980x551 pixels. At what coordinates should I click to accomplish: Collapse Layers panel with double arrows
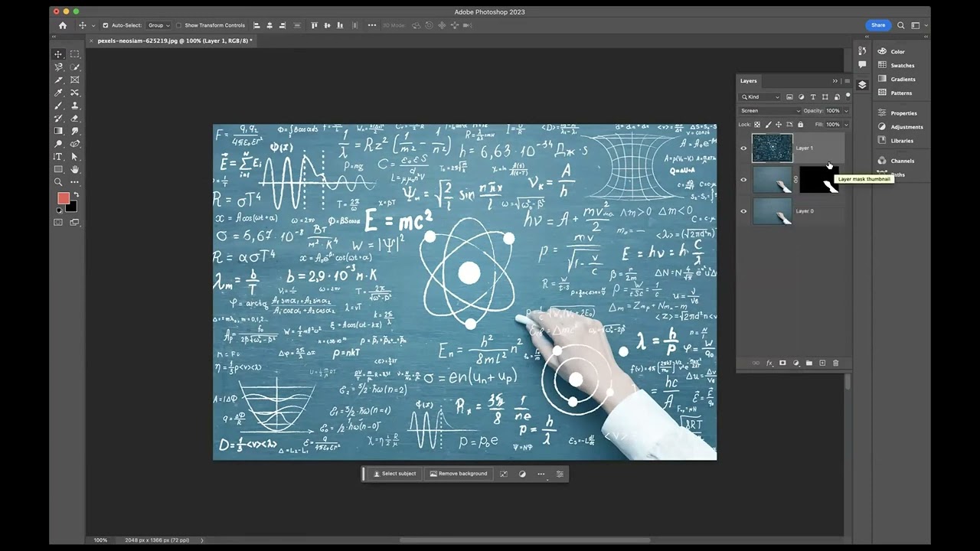pos(835,81)
